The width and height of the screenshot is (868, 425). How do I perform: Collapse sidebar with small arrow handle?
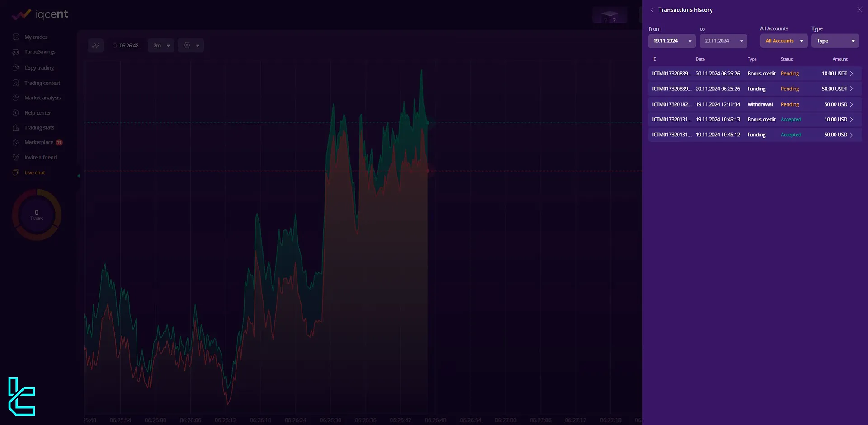(x=78, y=176)
